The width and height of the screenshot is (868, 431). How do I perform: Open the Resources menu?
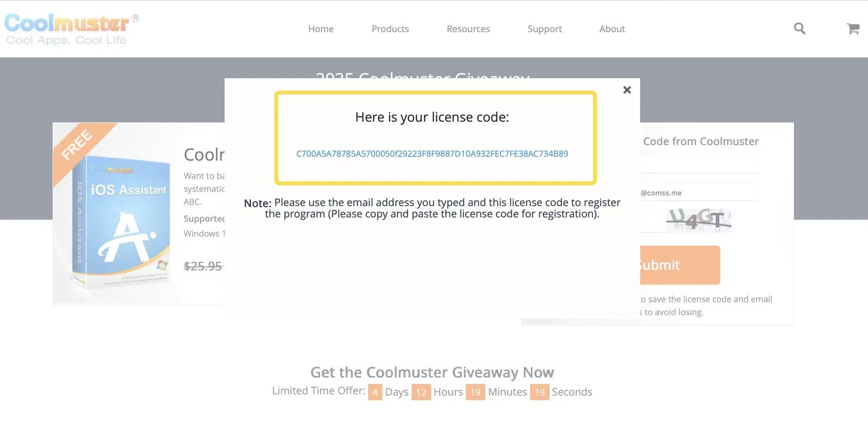point(468,29)
